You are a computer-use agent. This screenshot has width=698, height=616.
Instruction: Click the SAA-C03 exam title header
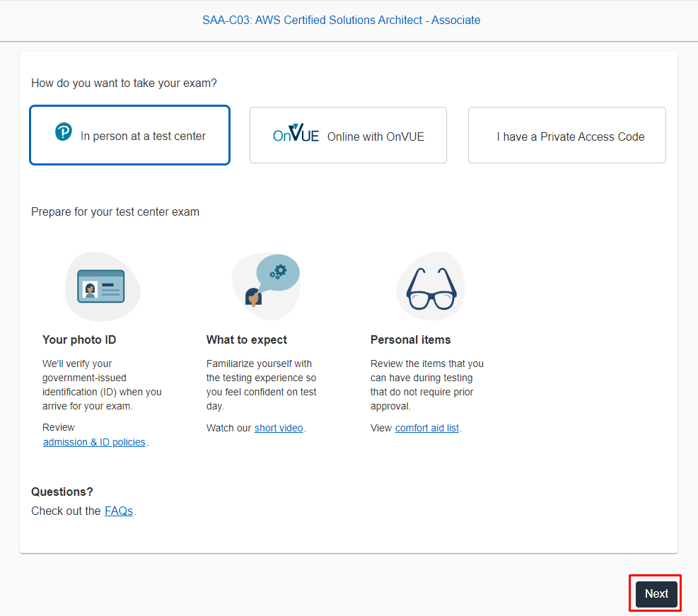coord(342,20)
